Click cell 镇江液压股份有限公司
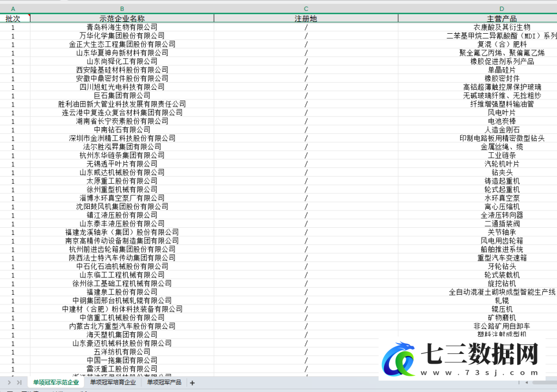Viewport: 557px width, 392px height. click(122, 215)
